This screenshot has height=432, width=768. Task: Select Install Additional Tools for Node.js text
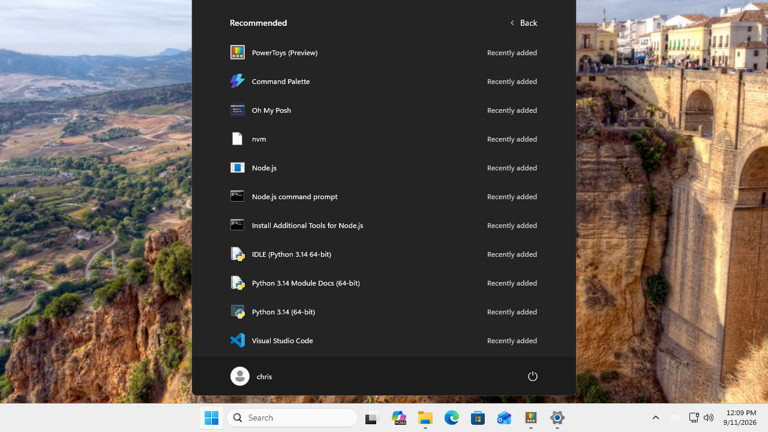pyautogui.click(x=308, y=226)
